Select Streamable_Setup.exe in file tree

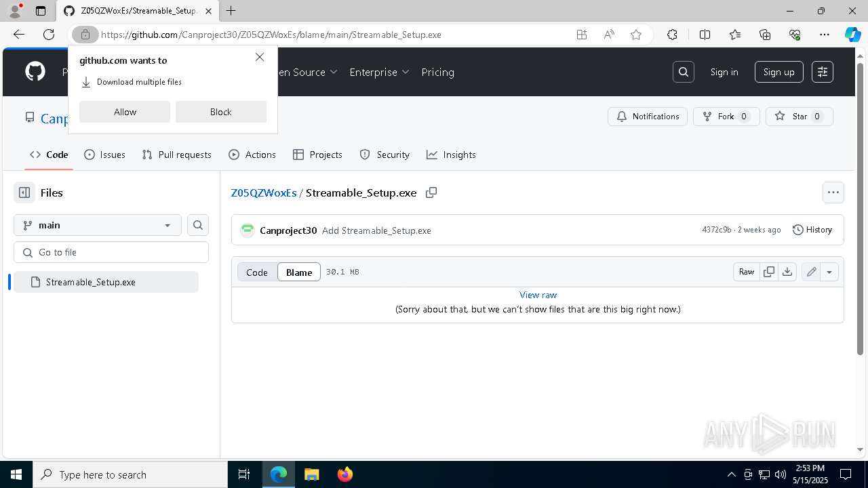(x=106, y=282)
